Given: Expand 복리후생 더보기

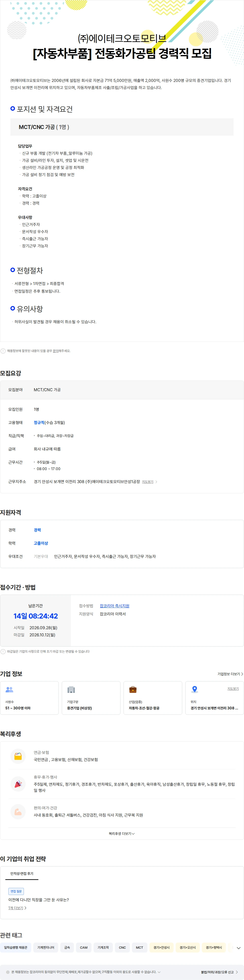Looking at the screenshot, I should (122, 834).
